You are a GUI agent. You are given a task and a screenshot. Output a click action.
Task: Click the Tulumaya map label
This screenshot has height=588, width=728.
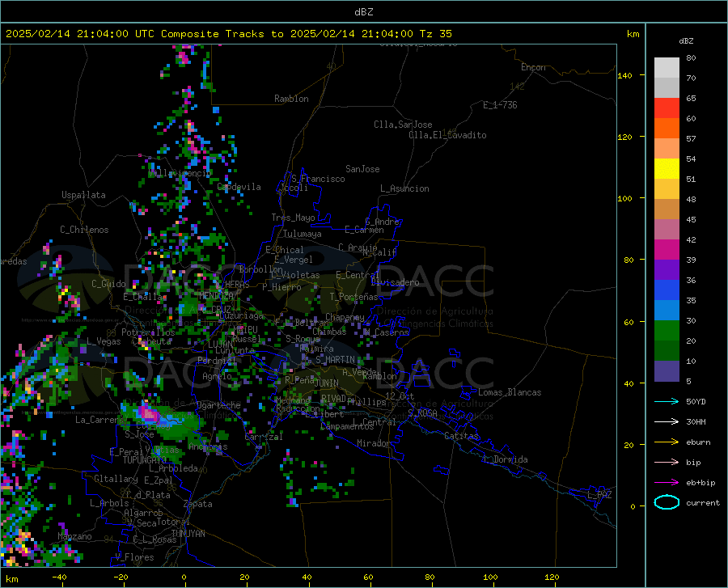pyautogui.click(x=303, y=234)
